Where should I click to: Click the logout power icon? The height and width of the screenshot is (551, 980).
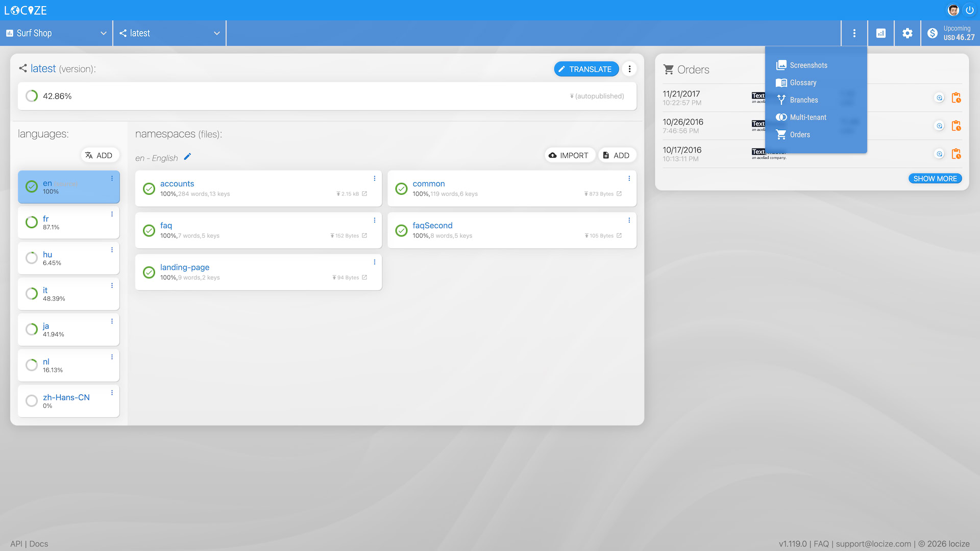(969, 10)
